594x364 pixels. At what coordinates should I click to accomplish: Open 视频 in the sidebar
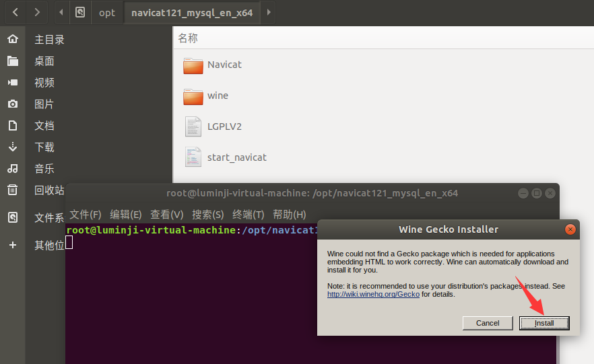click(44, 83)
